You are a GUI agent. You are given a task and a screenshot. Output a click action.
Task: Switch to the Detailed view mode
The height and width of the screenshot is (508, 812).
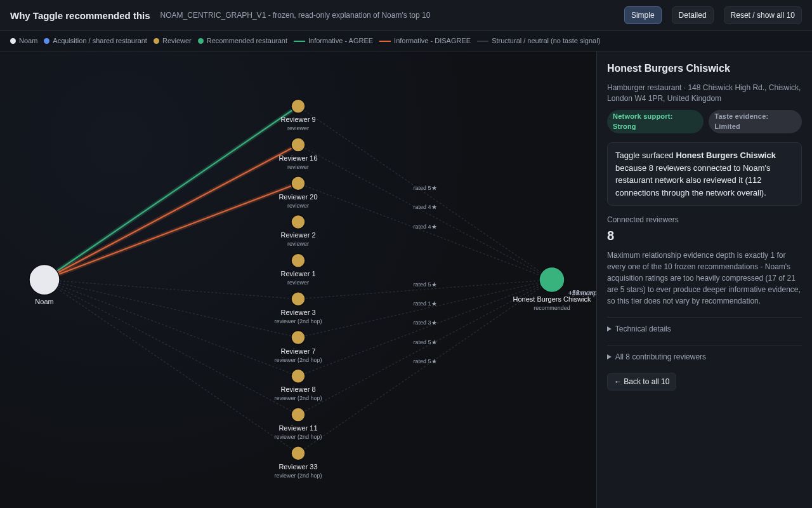(693, 15)
